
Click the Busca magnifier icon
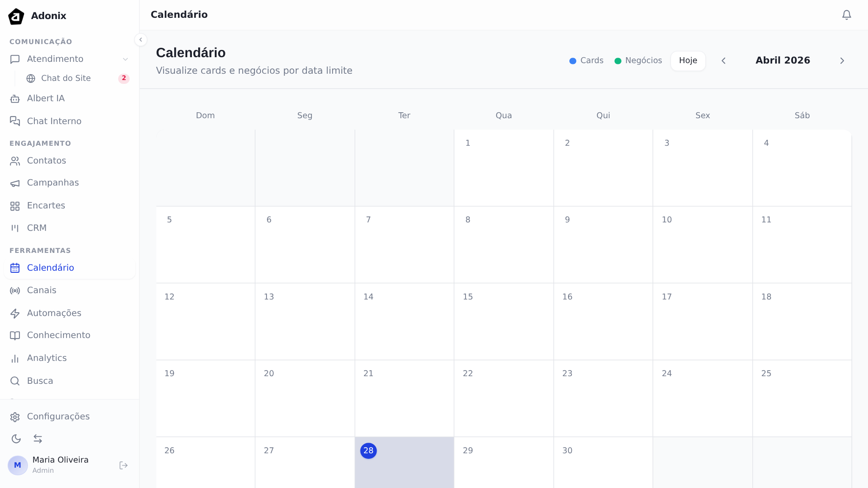(x=15, y=381)
